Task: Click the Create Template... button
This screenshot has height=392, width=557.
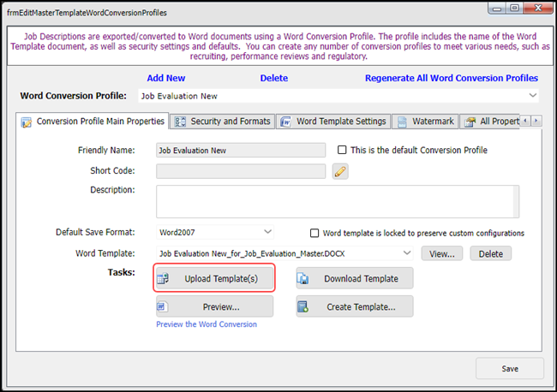Action: [x=355, y=306]
